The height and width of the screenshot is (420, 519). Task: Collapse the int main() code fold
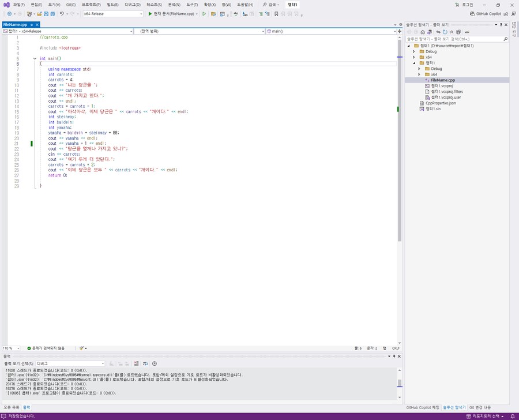[x=35, y=59]
